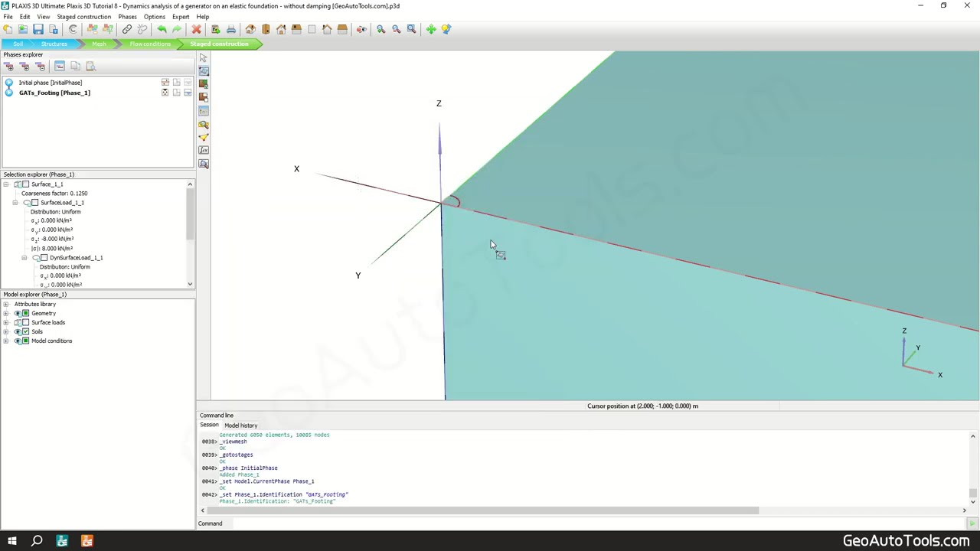Screen dimensions: 980x551
Task: Click the σz: -8.000 kN/m² value
Action: pyautogui.click(x=53, y=239)
